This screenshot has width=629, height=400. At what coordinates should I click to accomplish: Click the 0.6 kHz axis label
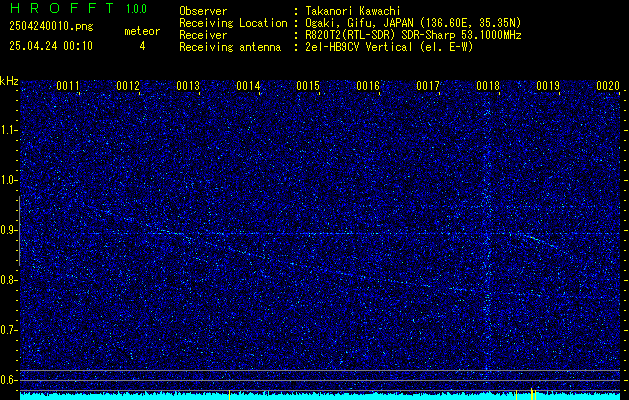pyautogui.click(x=8, y=380)
